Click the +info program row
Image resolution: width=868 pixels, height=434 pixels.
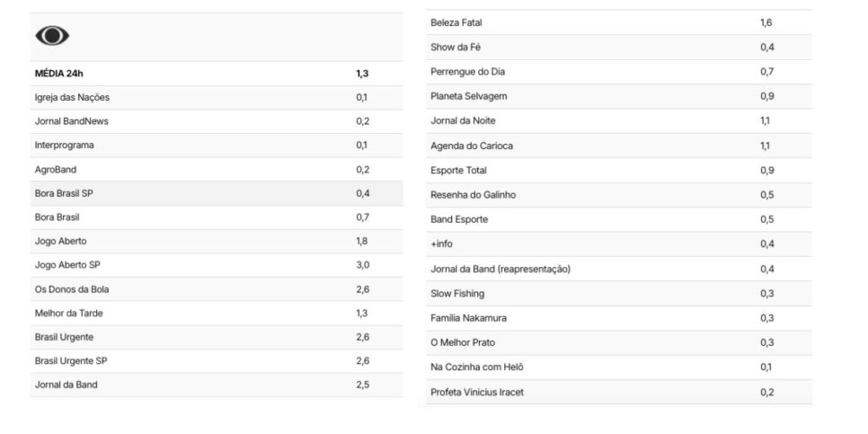click(619, 244)
